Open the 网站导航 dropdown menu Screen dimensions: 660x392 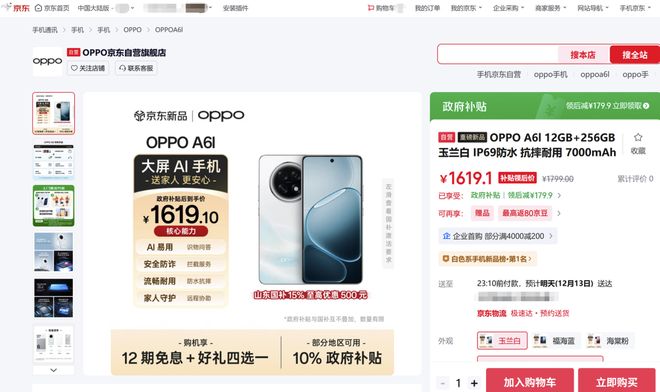point(593,8)
